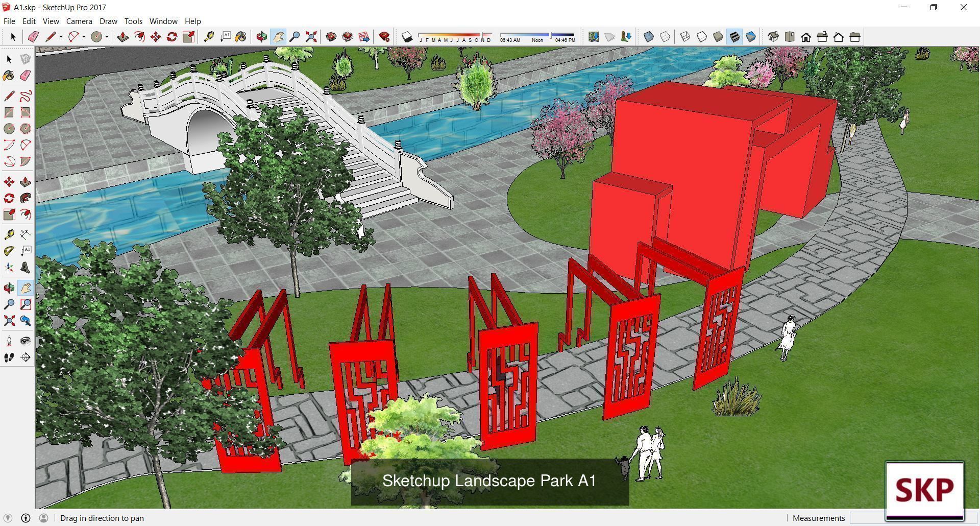Activate the Scale tool in the top toolbar
The height and width of the screenshot is (526, 980).
pos(188,37)
